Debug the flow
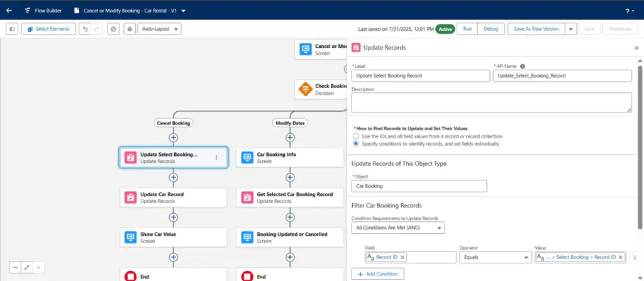This screenshot has width=644, height=281. [491, 29]
